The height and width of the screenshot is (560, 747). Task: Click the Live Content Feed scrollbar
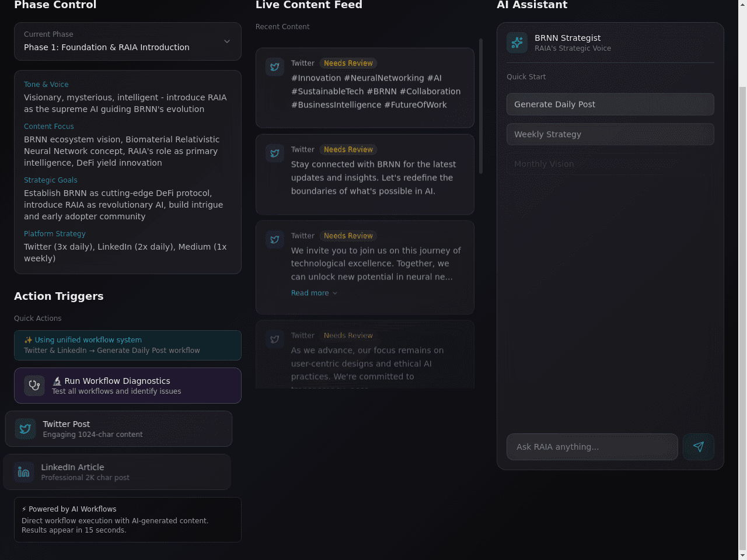tap(481, 106)
